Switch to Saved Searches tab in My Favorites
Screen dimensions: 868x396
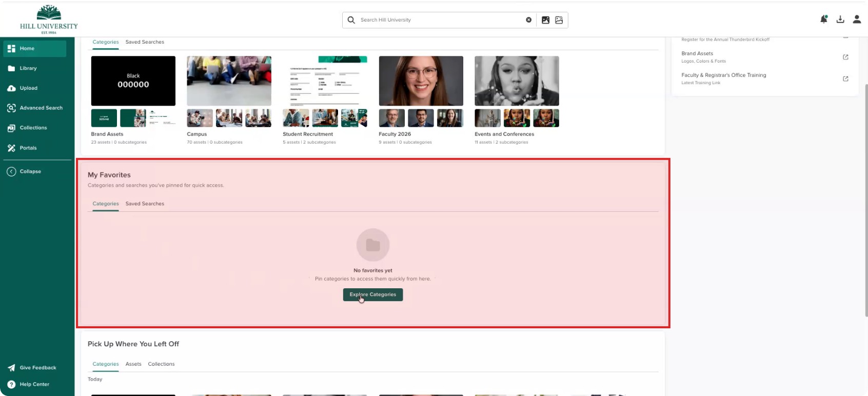point(145,204)
